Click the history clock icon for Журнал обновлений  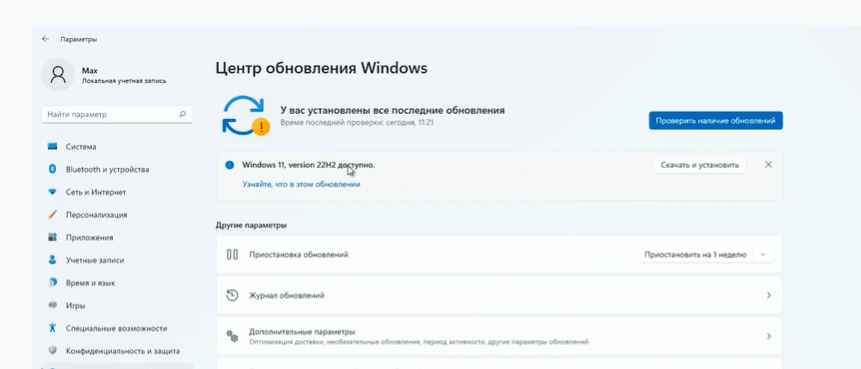232,295
